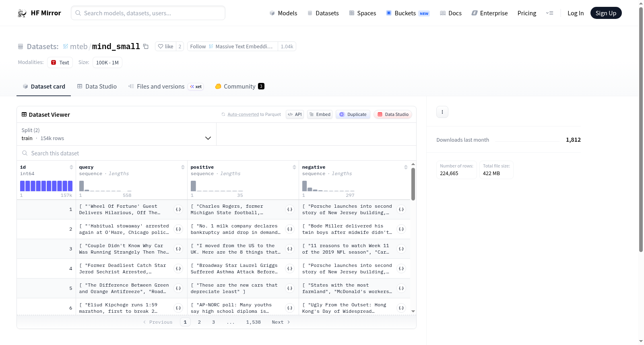Expand positive cell JSON in row 4
Screen dimensions: 644x345
(290, 269)
